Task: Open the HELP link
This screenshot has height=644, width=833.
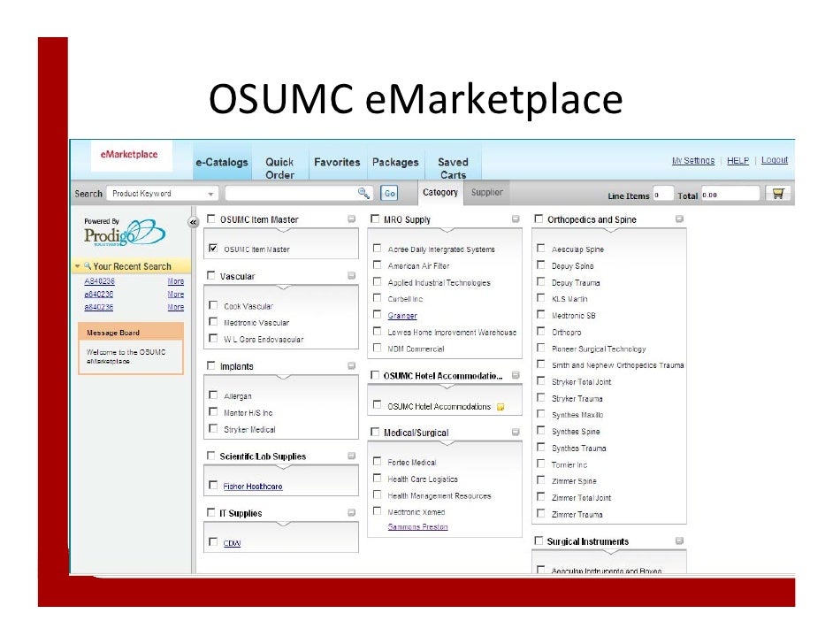Action: pyautogui.click(x=737, y=160)
